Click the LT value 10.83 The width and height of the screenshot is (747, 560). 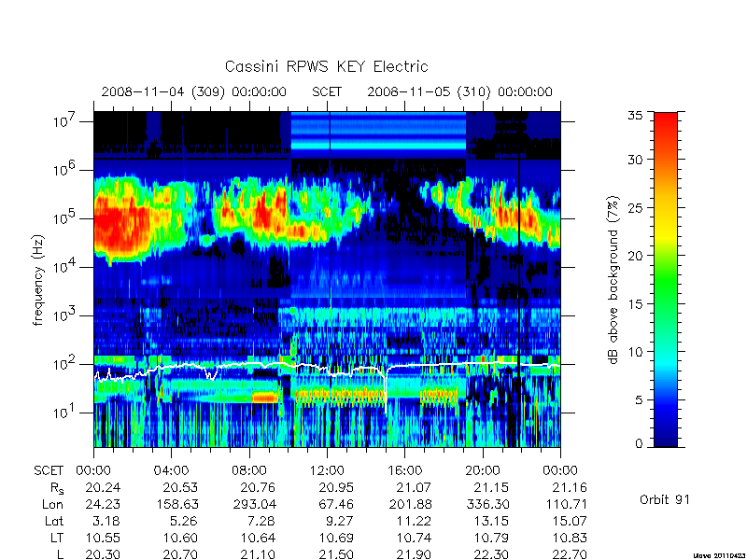(570, 538)
